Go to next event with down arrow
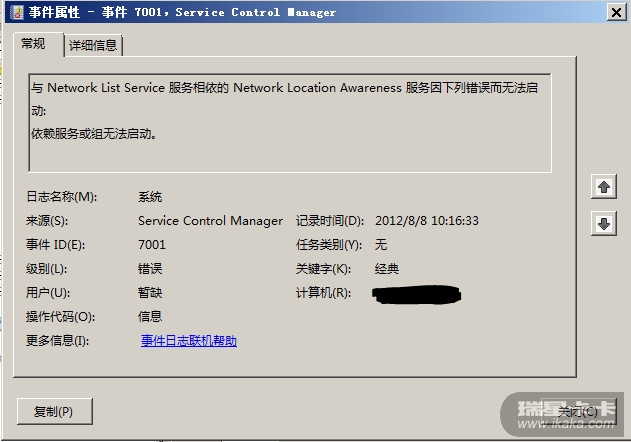This screenshot has height=442, width=631. (603, 225)
